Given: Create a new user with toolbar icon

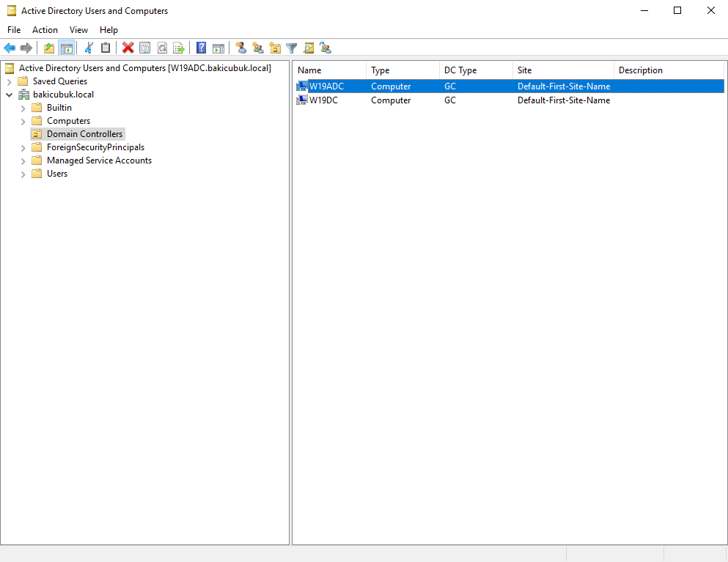Looking at the screenshot, I should click(240, 48).
